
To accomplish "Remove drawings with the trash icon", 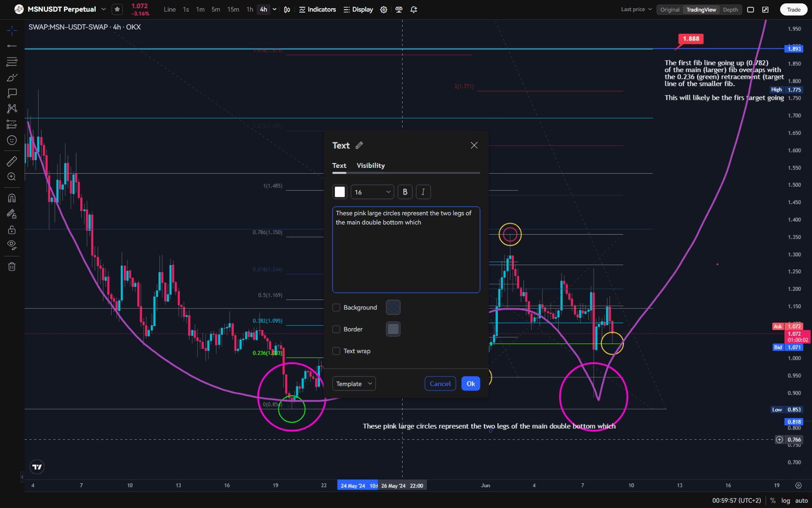I will [x=12, y=266].
